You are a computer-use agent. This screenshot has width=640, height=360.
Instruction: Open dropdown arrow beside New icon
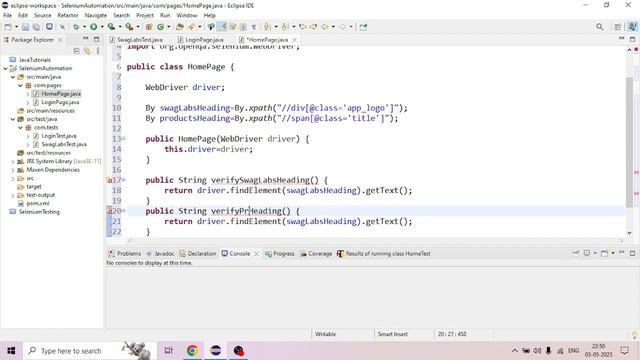(x=16, y=27)
